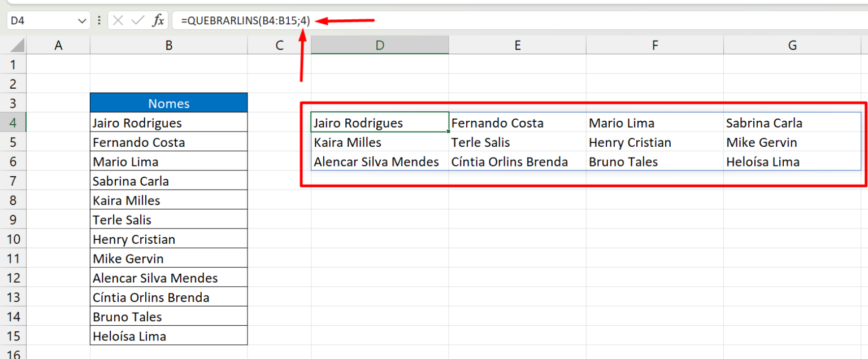The height and width of the screenshot is (359, 868).
Task: Click the vertical ellipsis next to Name Box
Action: pyautogui.click(x=99, y=20)
